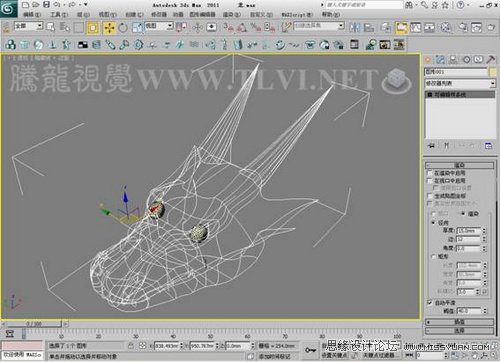This screenshot has width=500, height=362.
Task: Activate the Select and Rotate tool
Action: coord(123,27)
